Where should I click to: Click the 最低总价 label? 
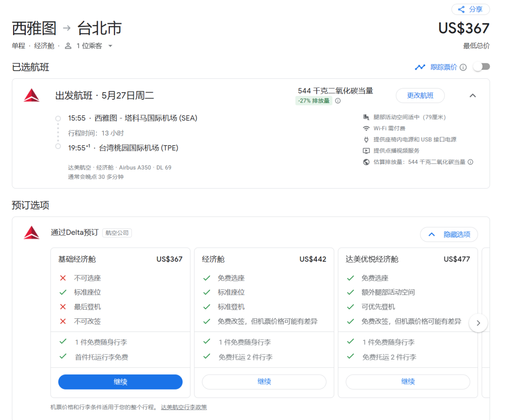coord(476,46)
